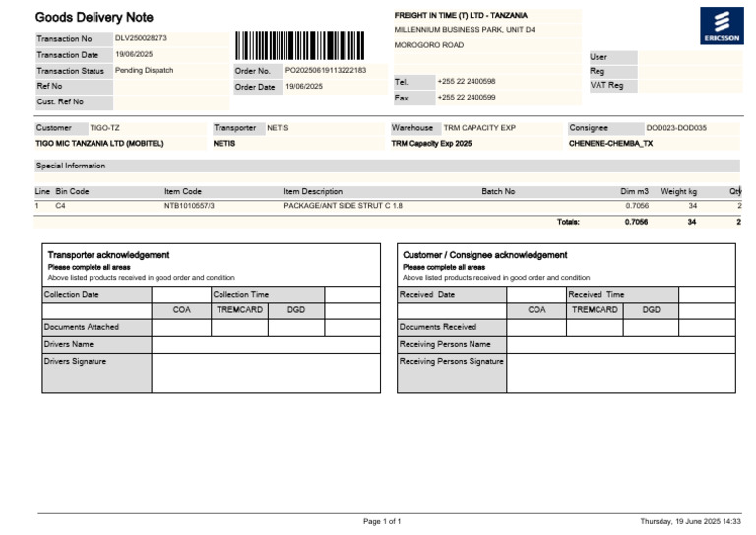
Task: Select footer timestamp 'Thursday, 19 June 2025 14:33'
Action: (x=690, y=521)
